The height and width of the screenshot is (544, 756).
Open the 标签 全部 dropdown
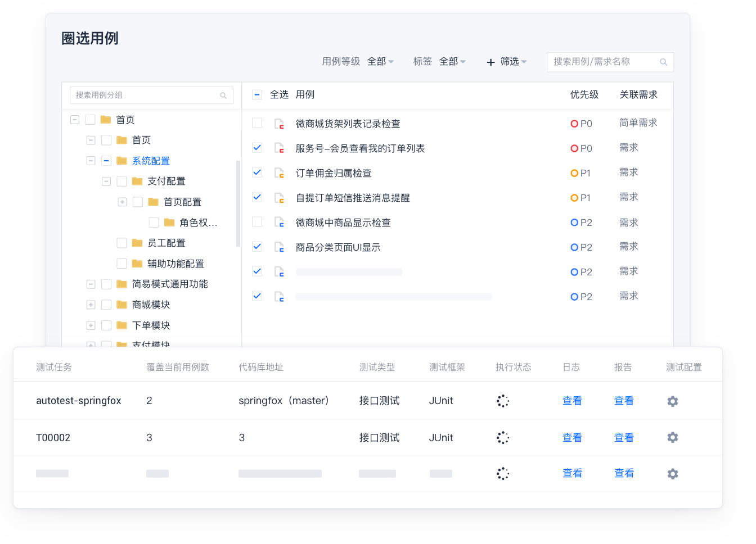point(453,62)
